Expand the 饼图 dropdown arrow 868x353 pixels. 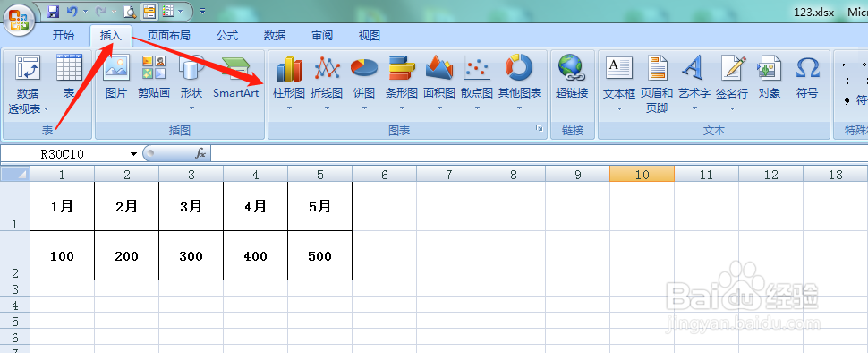click(364, 108)
